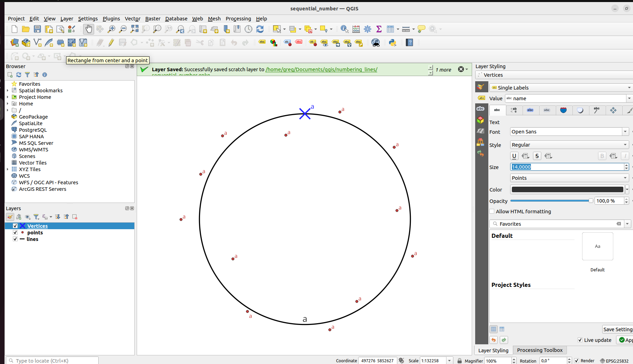Switch to the Processing Toolbox tab
Viewport: 633px width, 364px height.
point(540,350)
